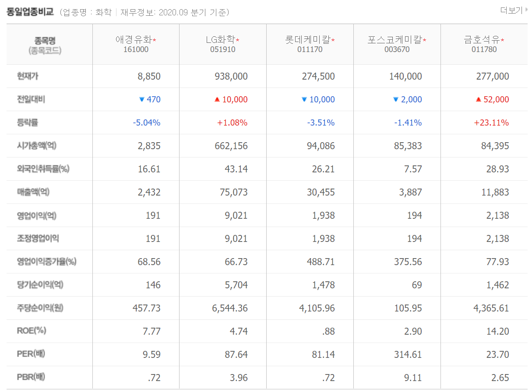The height and width of the screenshot is (392, 532).
Task: Open the 애경유화 stock link
Action: [x=134, y=40]
